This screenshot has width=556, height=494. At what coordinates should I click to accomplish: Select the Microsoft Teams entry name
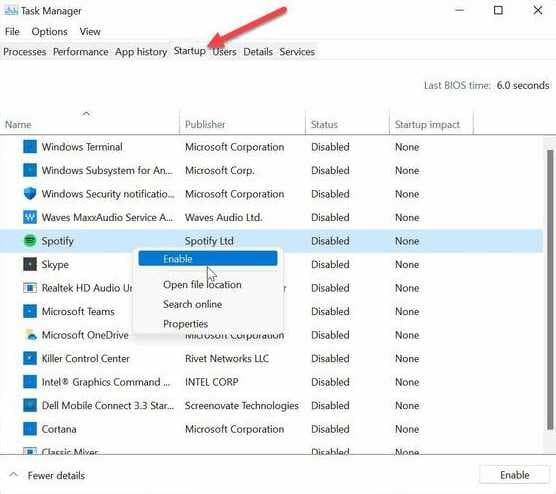coord(78,311)
